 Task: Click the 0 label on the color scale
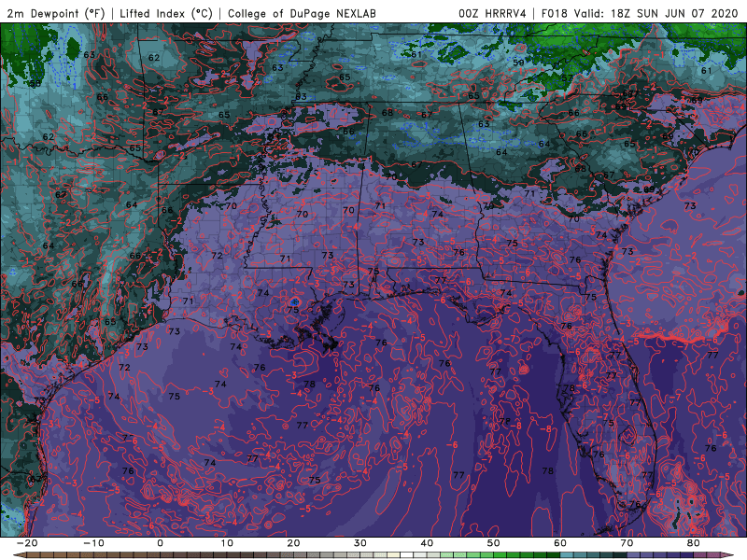[x=160, y=543]
